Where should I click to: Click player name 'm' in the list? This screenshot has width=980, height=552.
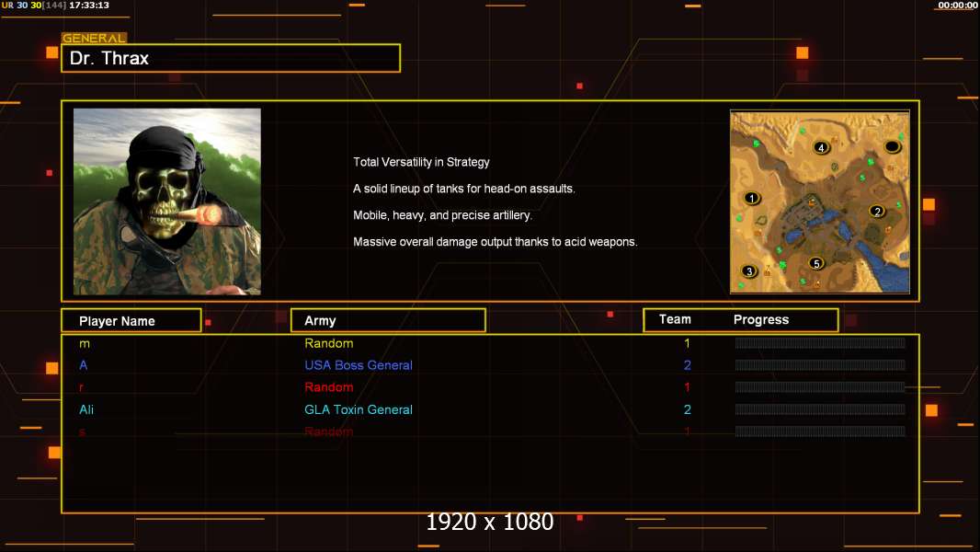pos(85,343)
